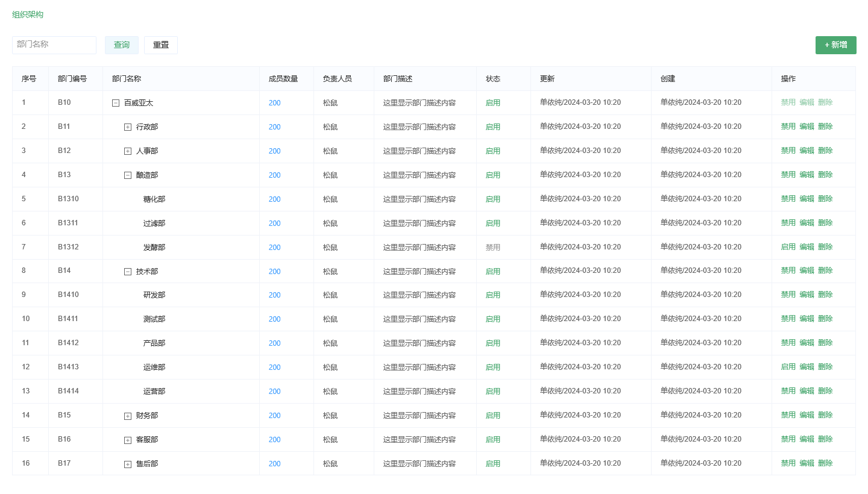Add a new department with 新增
The image size is (868, 494).
836,45
